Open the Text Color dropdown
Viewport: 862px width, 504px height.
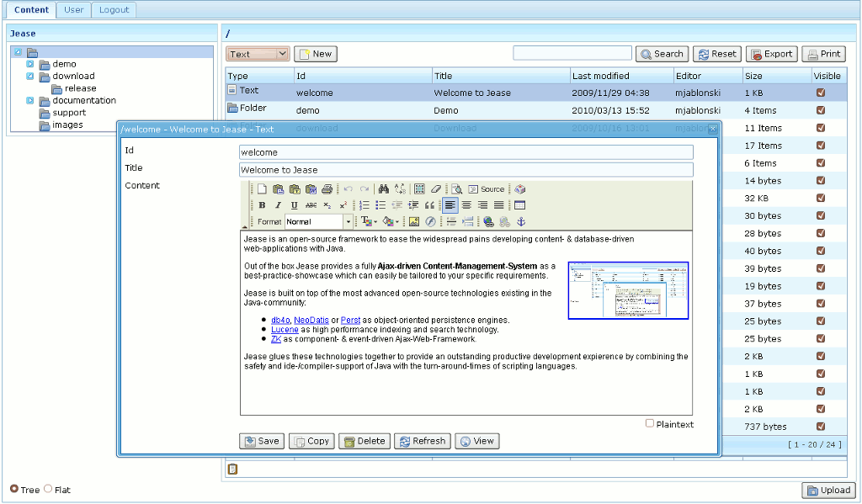369,221
